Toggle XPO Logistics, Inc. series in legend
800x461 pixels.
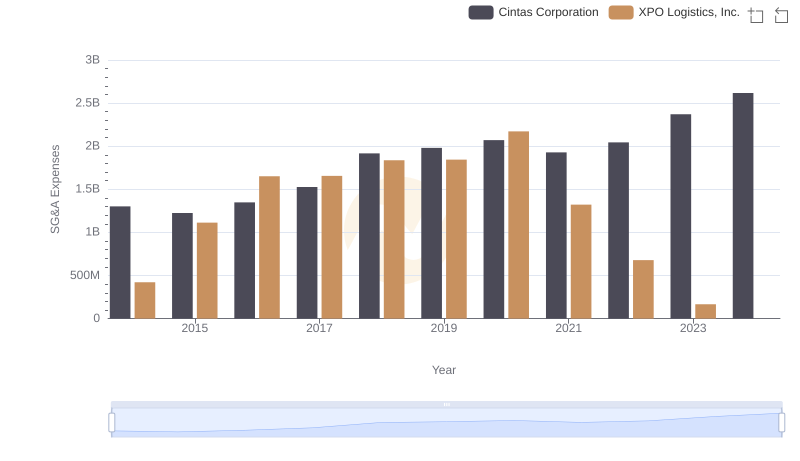coord(674,12)
